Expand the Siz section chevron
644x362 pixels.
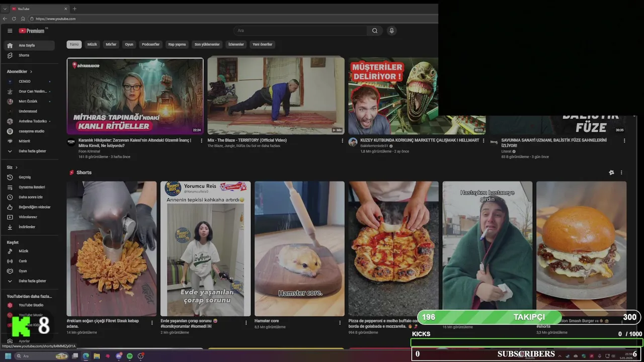pyautogui.click(x=16, y=167)
